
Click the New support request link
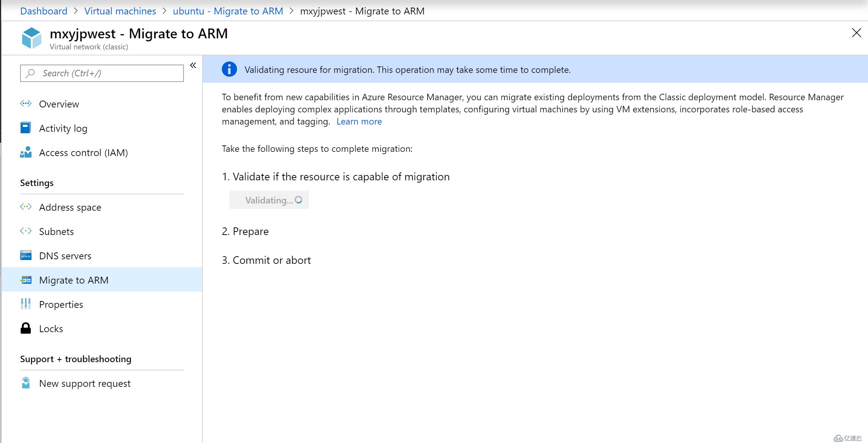(85, 383)
